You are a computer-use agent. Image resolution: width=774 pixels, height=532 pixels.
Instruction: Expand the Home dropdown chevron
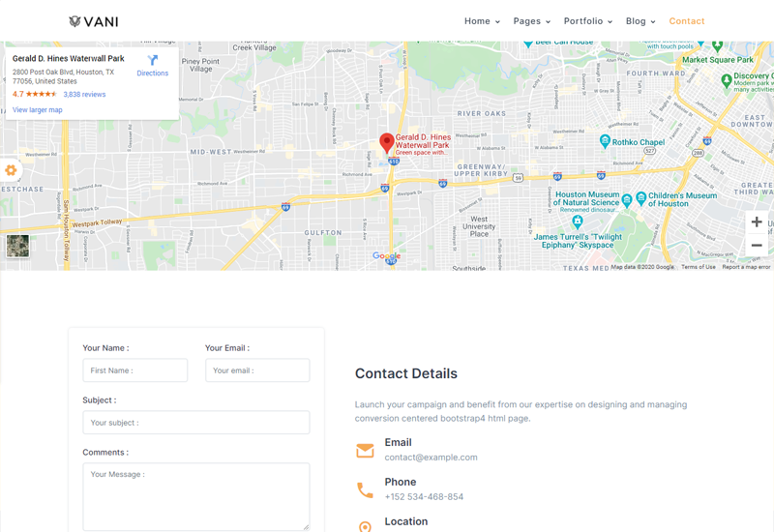coord(497,21)
